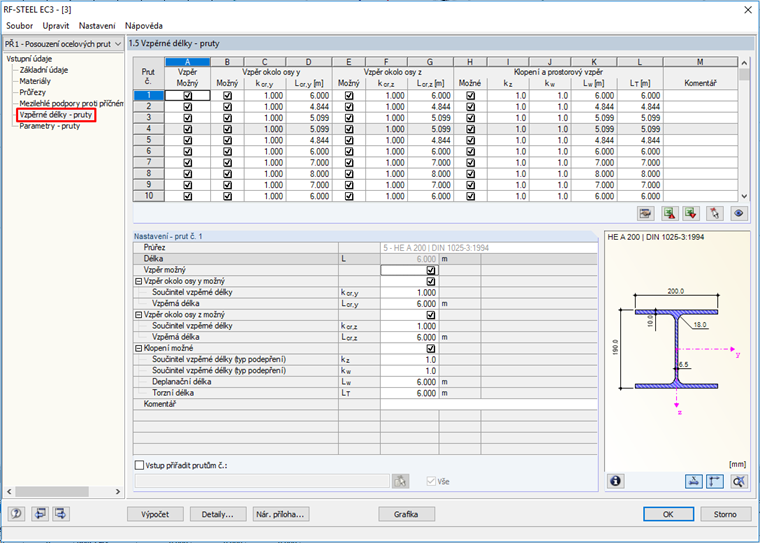Open help with the question mark icon
This screenshot has height=543, width=760.
(16, 514)
